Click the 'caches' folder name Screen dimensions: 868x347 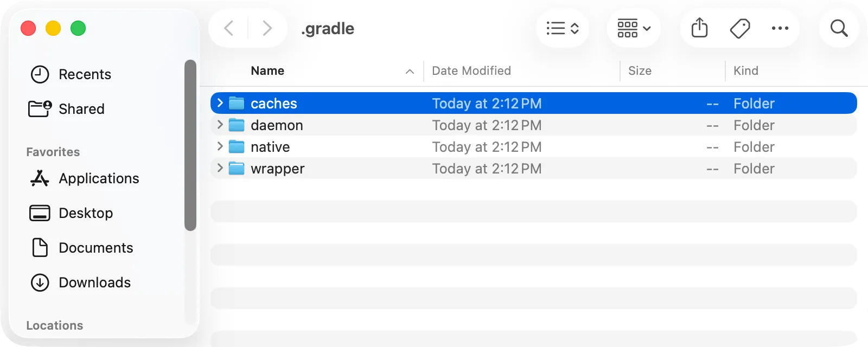click(274, 104)
